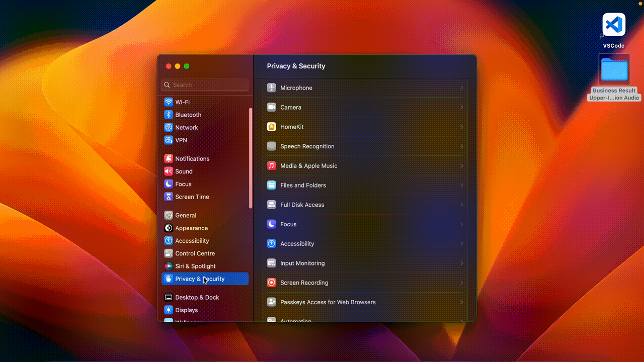Click the Microphone icon in privacy list
This screenshot has width=644, height=362.
(271, 88)
